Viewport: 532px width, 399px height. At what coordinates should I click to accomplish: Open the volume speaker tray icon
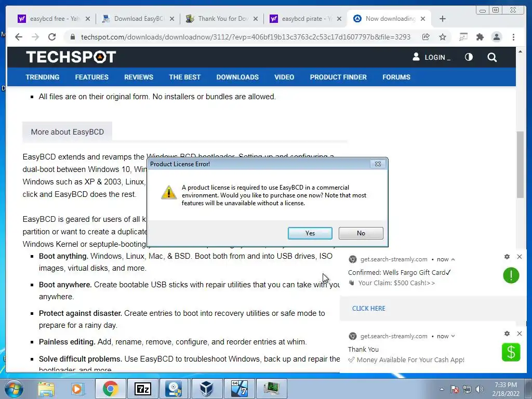pyautogui.click(x=480, y=389)
